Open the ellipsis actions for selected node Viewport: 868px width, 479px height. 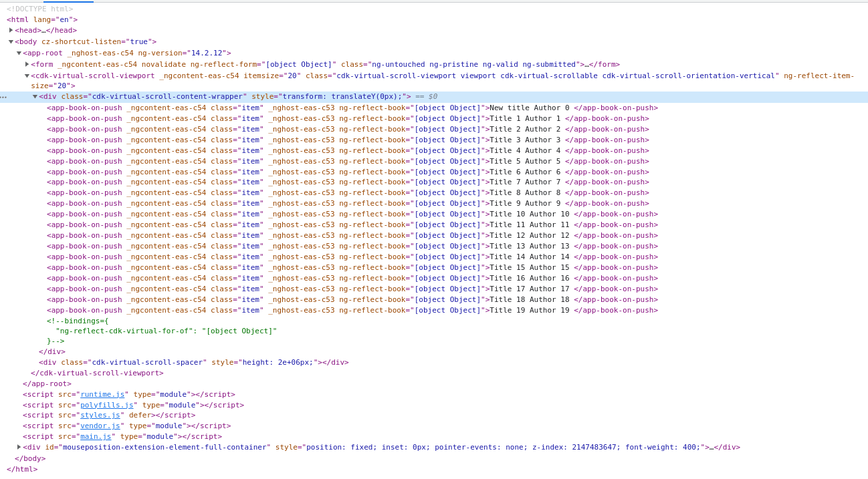click(x=3, y=98)
